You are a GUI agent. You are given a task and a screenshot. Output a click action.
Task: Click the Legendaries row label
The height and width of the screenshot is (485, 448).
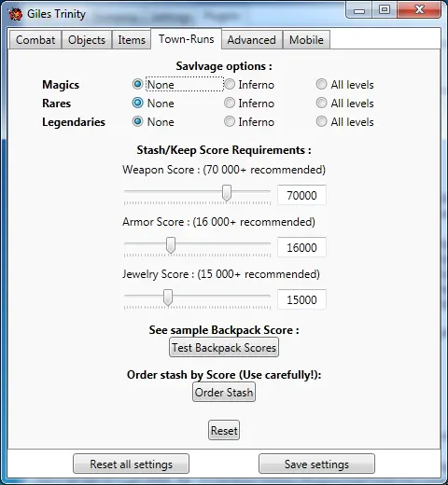pos(74,122)
